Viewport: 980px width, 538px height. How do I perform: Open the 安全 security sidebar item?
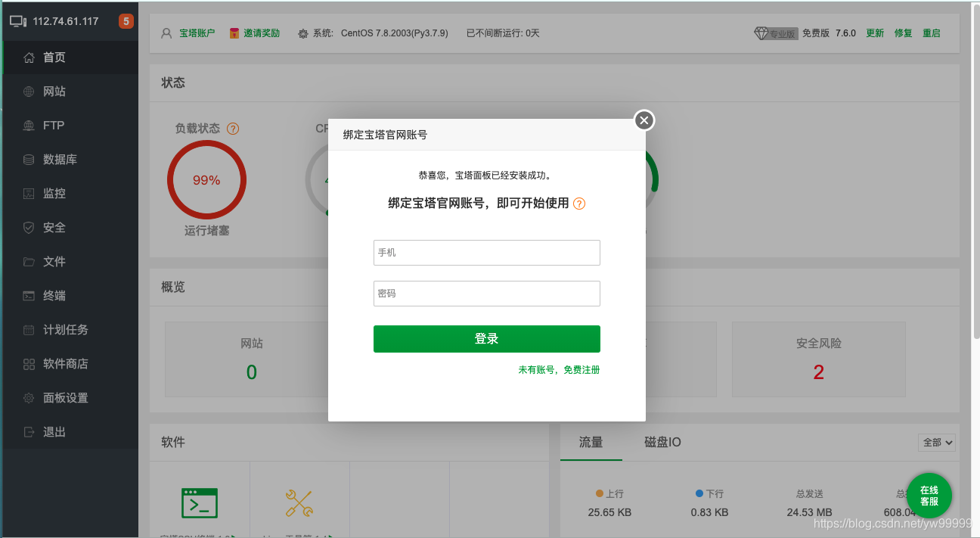point(70,228)
